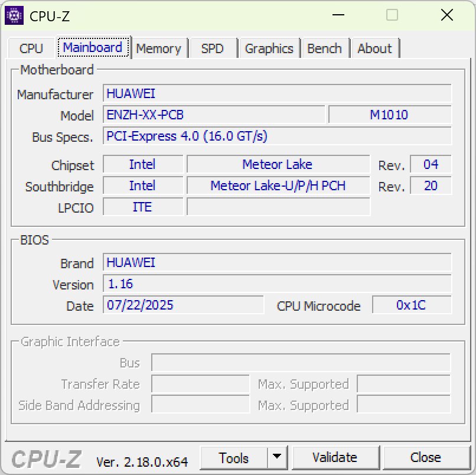
Task: Click the Side Band Addressing empty field
Action: pos(200,404)
